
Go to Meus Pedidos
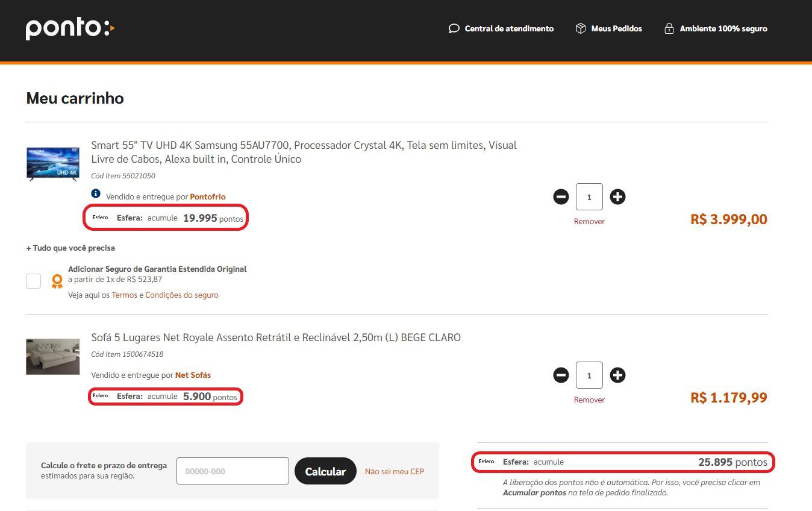[x=617, y=28]
